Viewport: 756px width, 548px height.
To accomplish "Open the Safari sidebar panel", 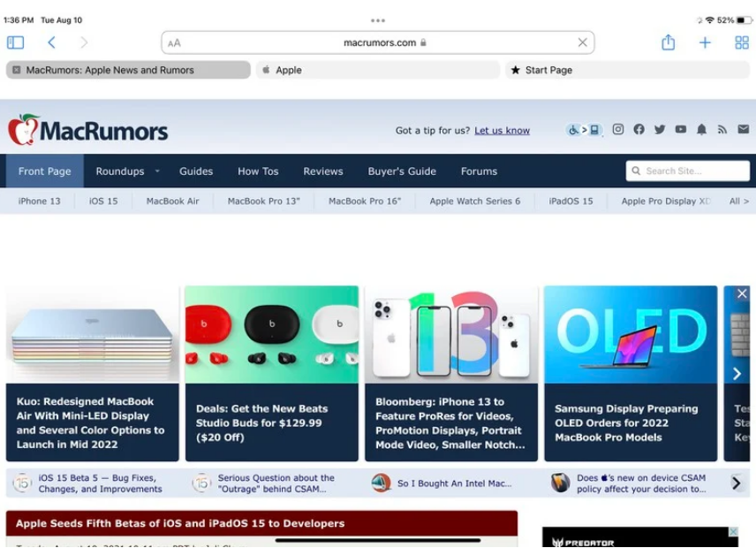I will pos(15,42).
